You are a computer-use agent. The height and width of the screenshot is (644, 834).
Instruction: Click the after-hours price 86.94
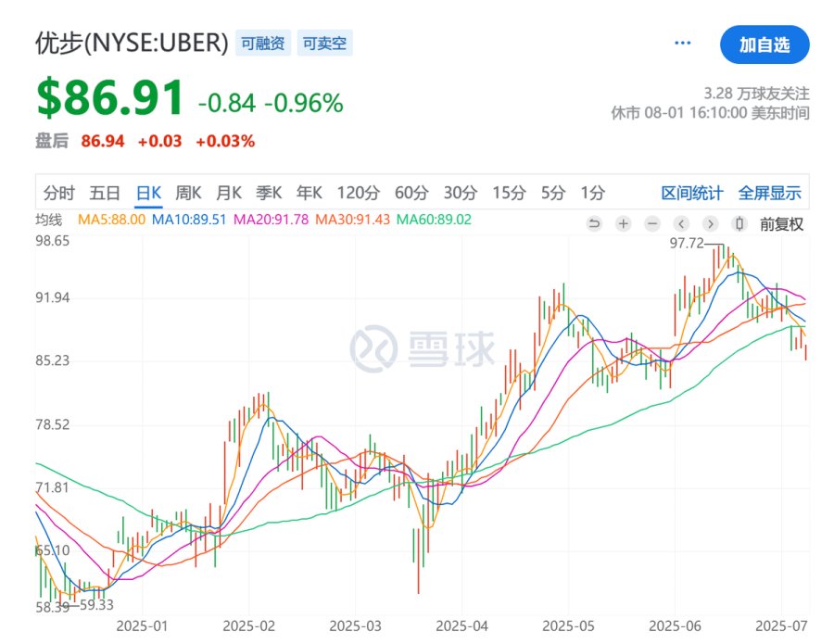[103, 142]
